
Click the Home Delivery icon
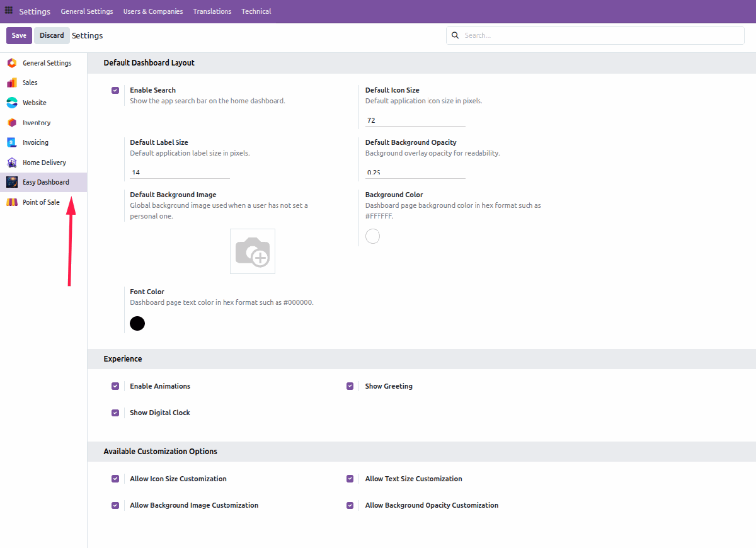pos(11,163)
